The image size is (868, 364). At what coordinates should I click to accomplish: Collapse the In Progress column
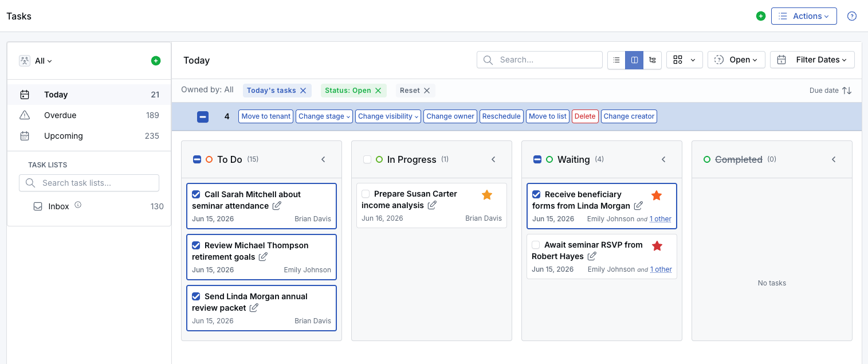tap(493, 159)
